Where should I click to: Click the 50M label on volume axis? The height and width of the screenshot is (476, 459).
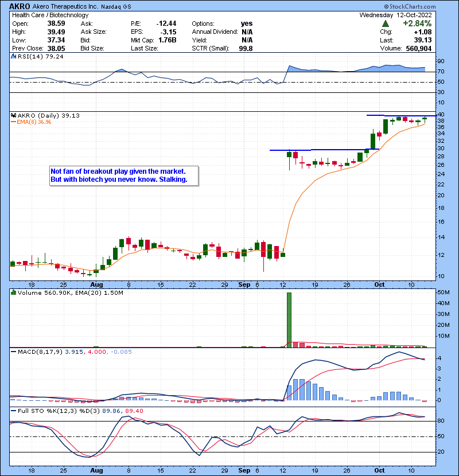pos(443,292)
